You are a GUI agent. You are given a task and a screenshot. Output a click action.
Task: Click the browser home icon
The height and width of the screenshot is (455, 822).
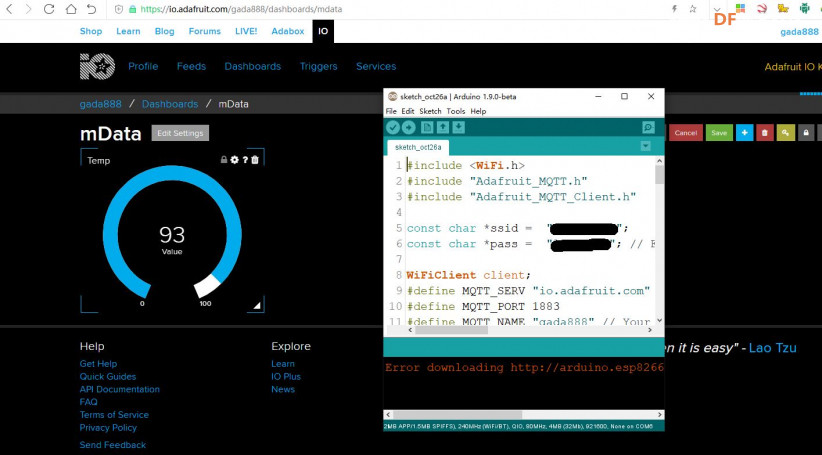(x=71, y=9)
